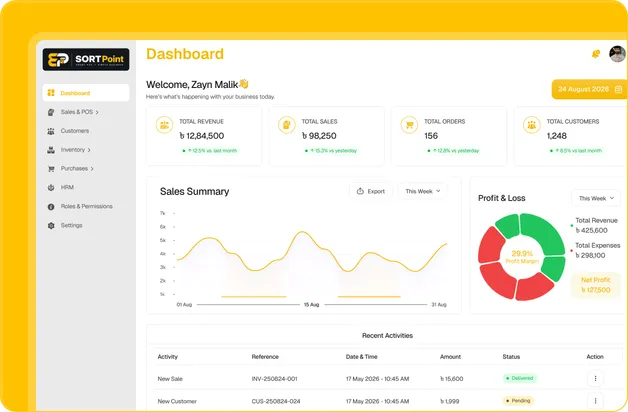
Task: Click the Reference column header
Action: click(265, 357)
